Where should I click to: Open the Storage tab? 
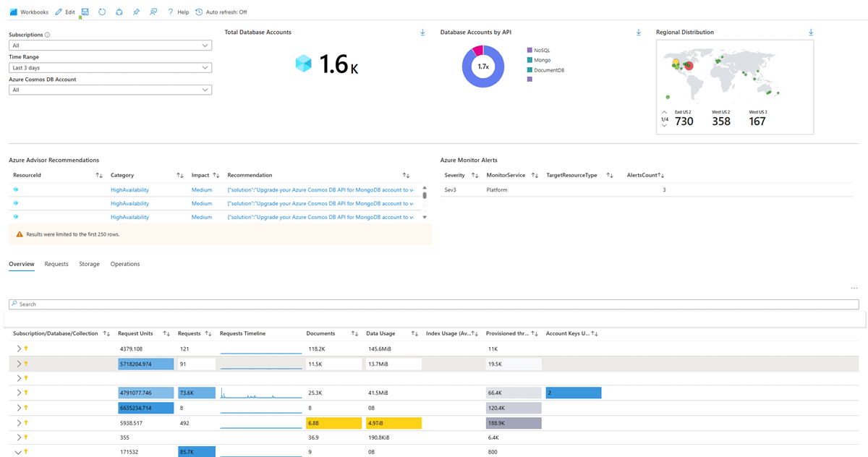pyautogui.click(x=89, y=264)
